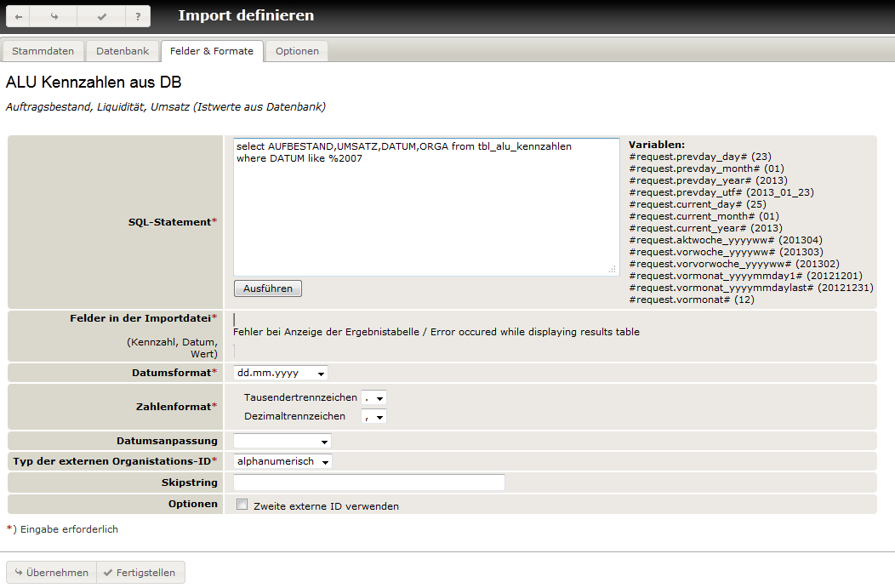
Task: Click the apply arrow icon in top toolbar
Action: 54,16
